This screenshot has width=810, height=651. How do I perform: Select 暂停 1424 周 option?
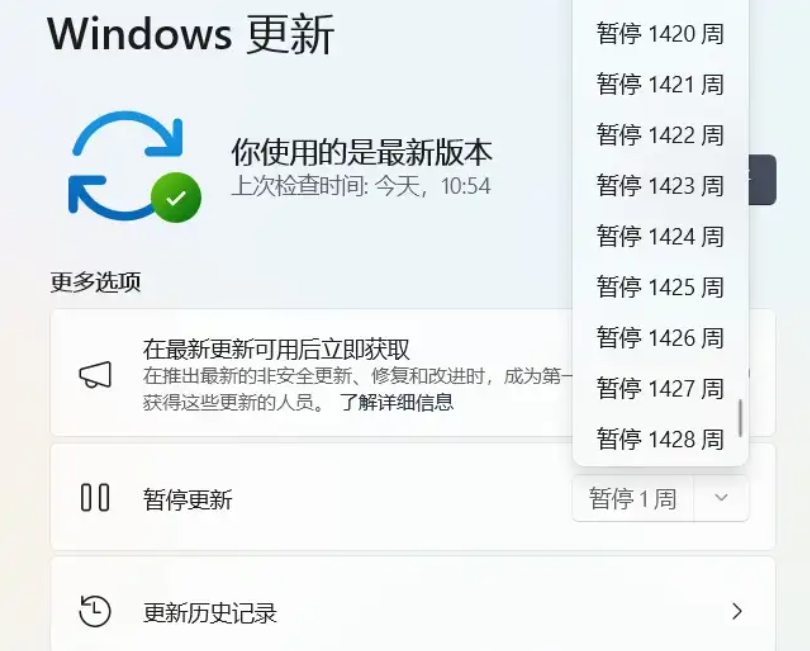(x=660, y=236)
